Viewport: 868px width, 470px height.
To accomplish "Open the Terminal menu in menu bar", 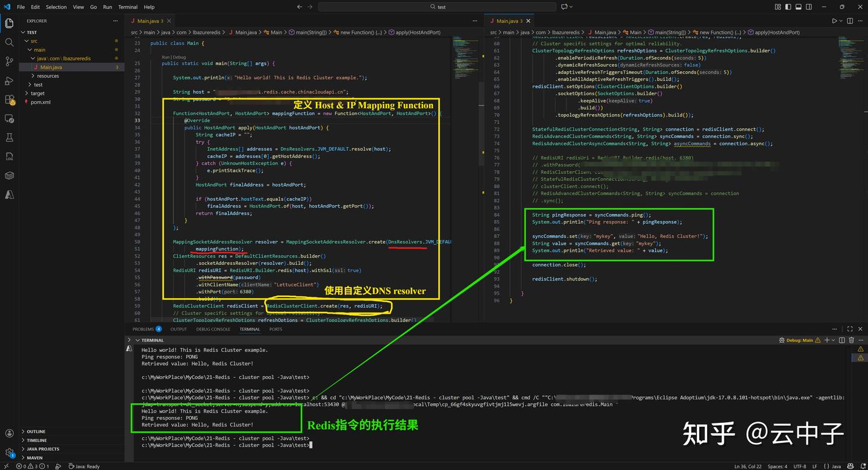I will tap(127, 7).
